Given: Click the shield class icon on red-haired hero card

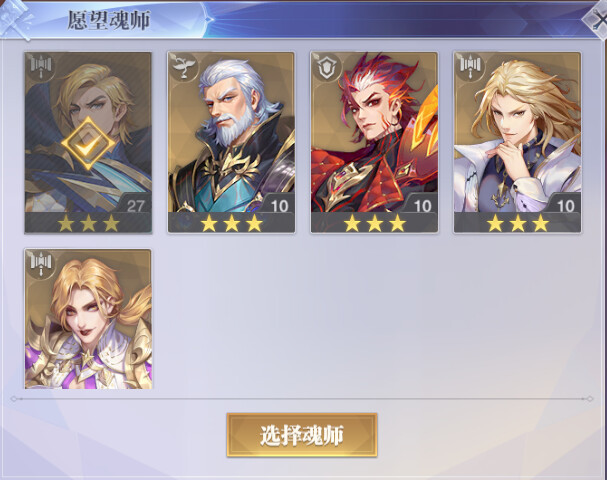Looking at the screenshot, I should [x=327, y=66].
